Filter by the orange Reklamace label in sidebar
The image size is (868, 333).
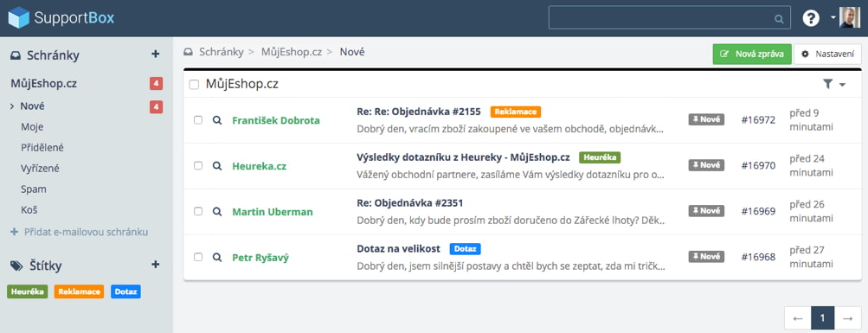pos(79,291)
